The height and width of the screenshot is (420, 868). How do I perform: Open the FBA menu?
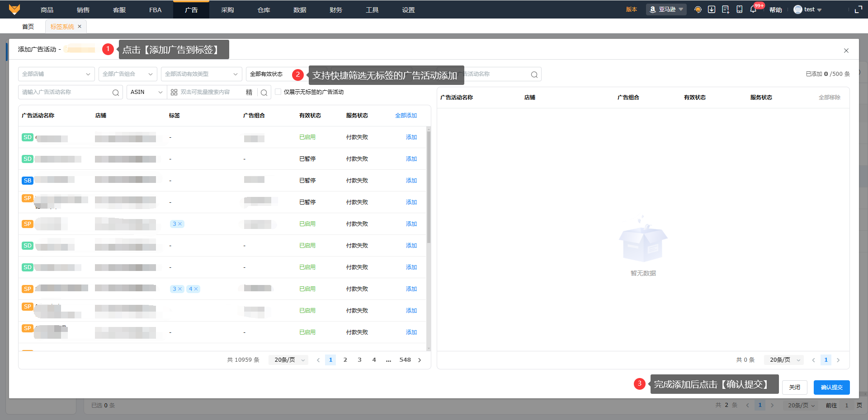[x=155, y=9]
